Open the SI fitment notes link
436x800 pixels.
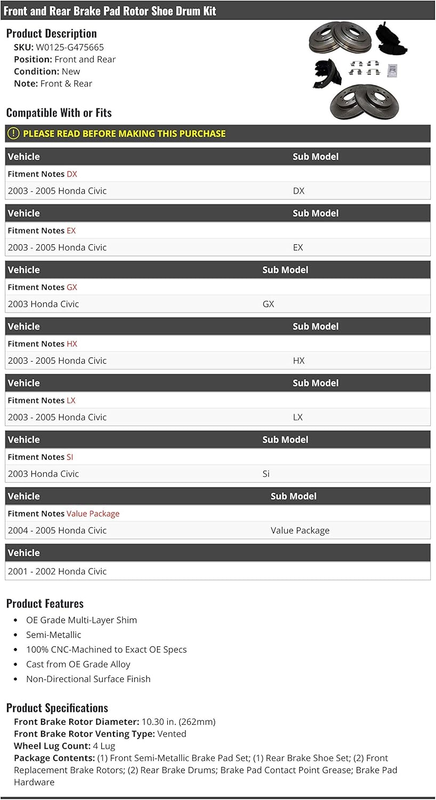[x=70, y=457]
